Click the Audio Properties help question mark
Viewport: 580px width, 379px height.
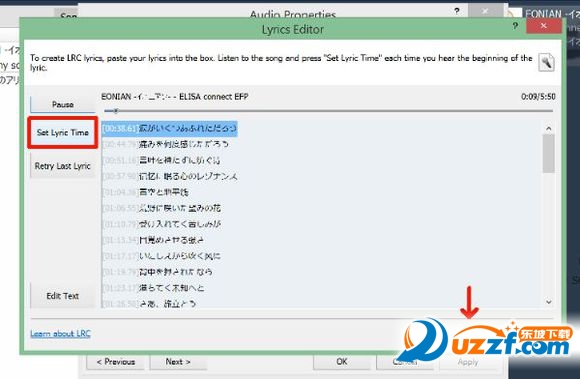tap(457, 11)
